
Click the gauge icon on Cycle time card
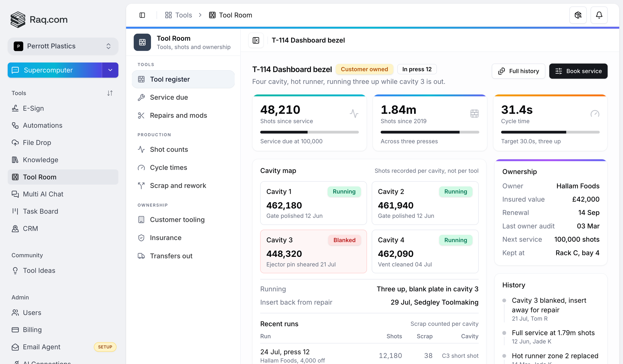(x=595, y=114)
